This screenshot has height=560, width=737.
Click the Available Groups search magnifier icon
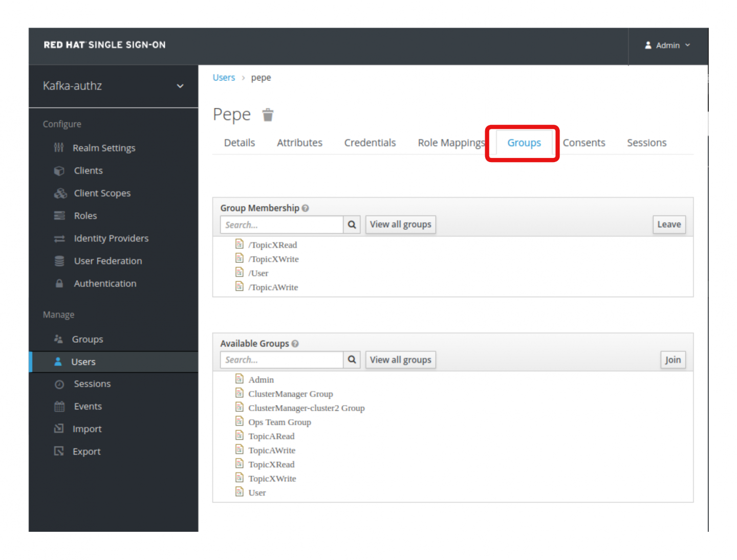(x=352, y=360)
